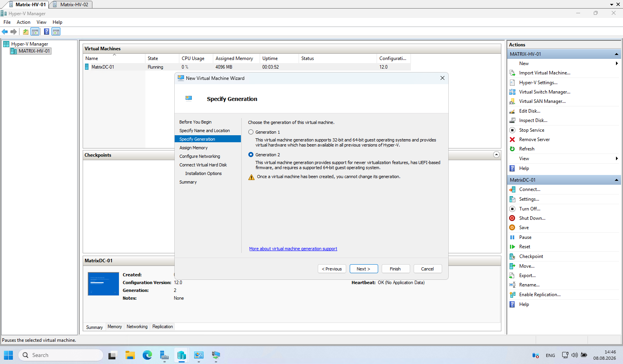Click the Virtual SAN Manager icon
This screenshot has width=623, height=364.
(512, 101)
